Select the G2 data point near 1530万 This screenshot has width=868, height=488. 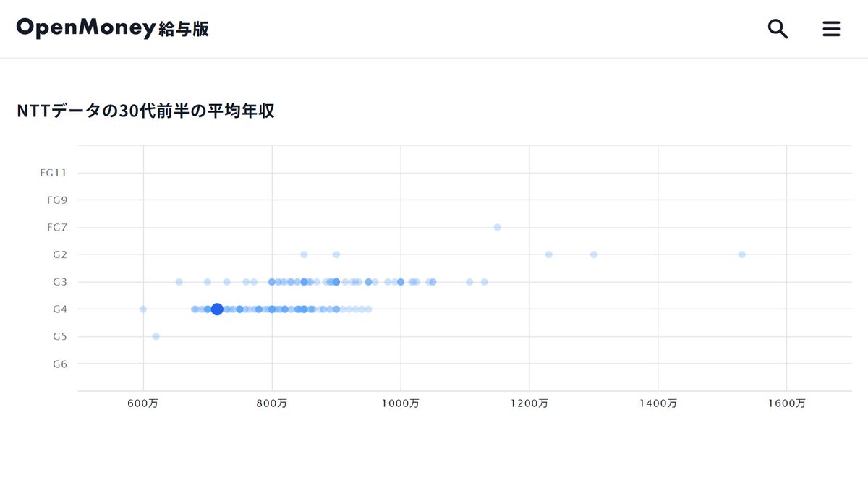coord(741,254)
